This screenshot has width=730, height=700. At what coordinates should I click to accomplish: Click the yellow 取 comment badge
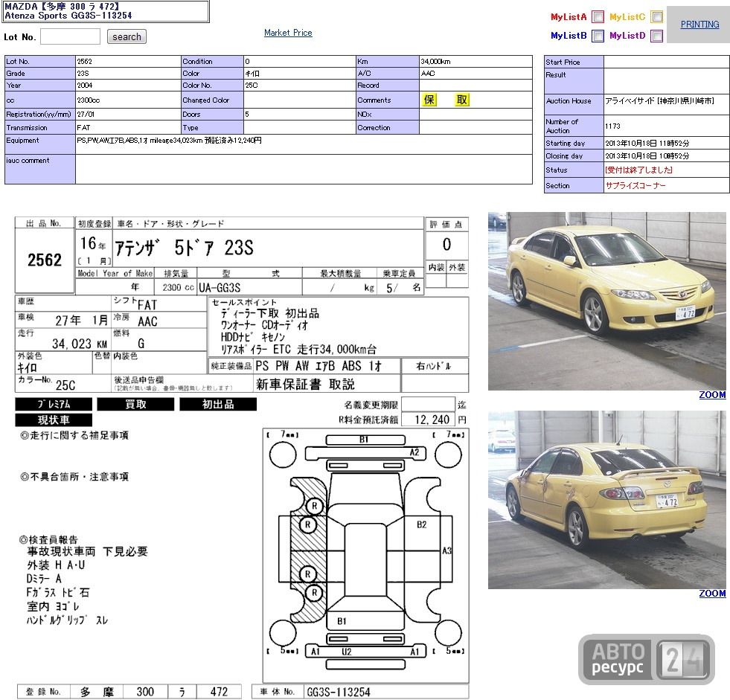(462, 100)
